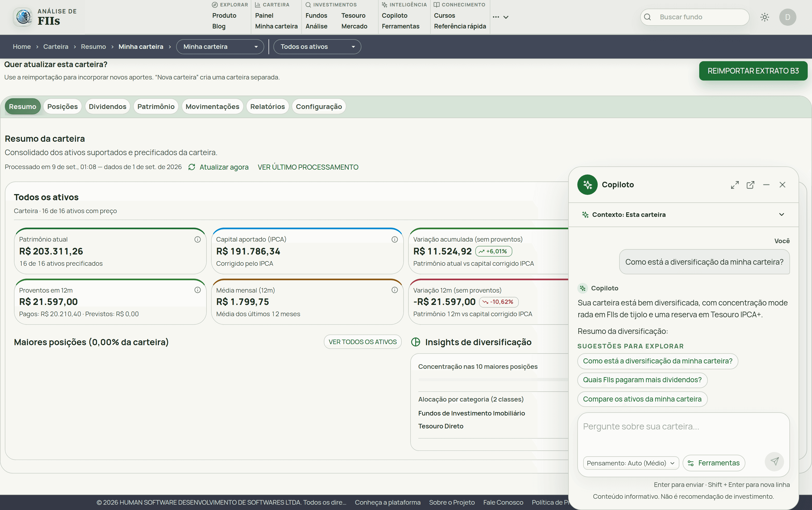Open Tesouro in the Investimentos menu
The width and height of the screenshot is (812, 510).
[353, 16]
